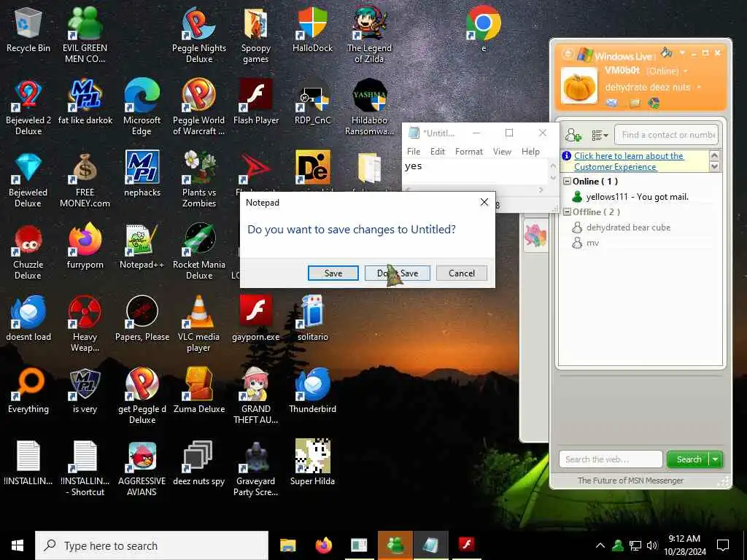
Task: Select the Microsoft Edge desktop icon
Action: click(x=142, y=108)
